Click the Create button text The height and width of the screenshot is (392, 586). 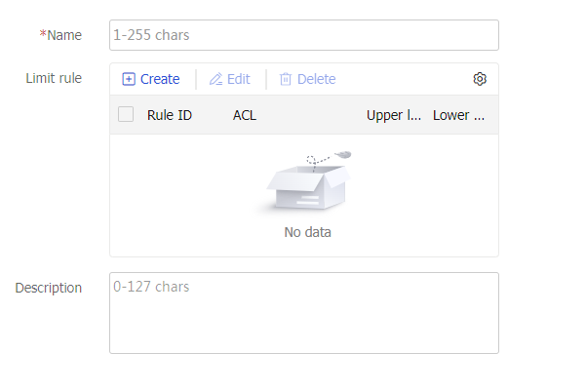click(x=160, y=79)
